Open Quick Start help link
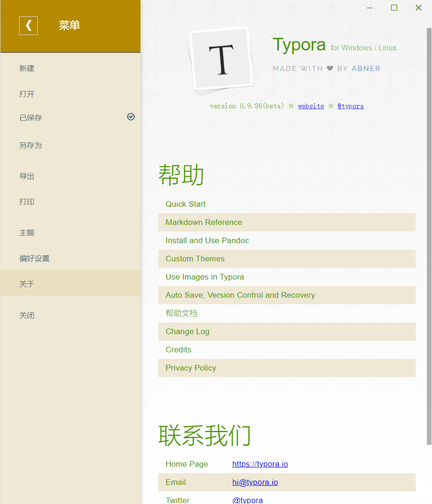The height and width of the screenshot is (504, 432). [x=287, y=204]
